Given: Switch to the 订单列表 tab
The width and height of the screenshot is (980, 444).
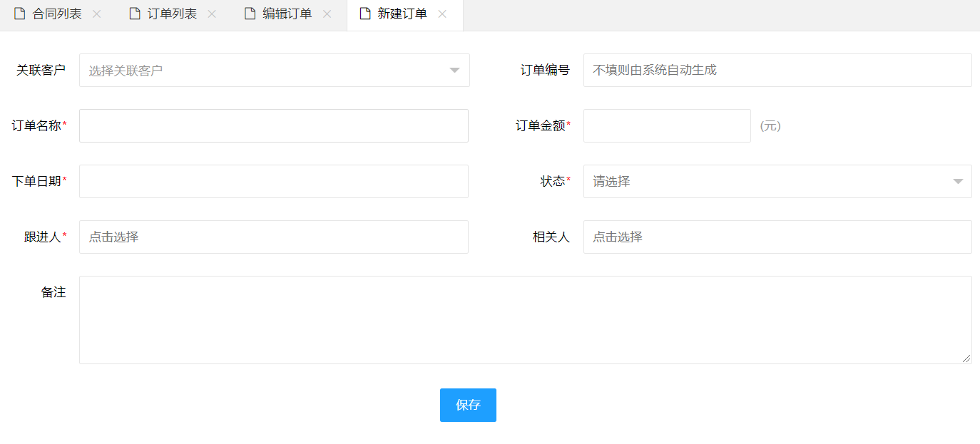Looking at the screenshot, I should click(x=172, y=14).
